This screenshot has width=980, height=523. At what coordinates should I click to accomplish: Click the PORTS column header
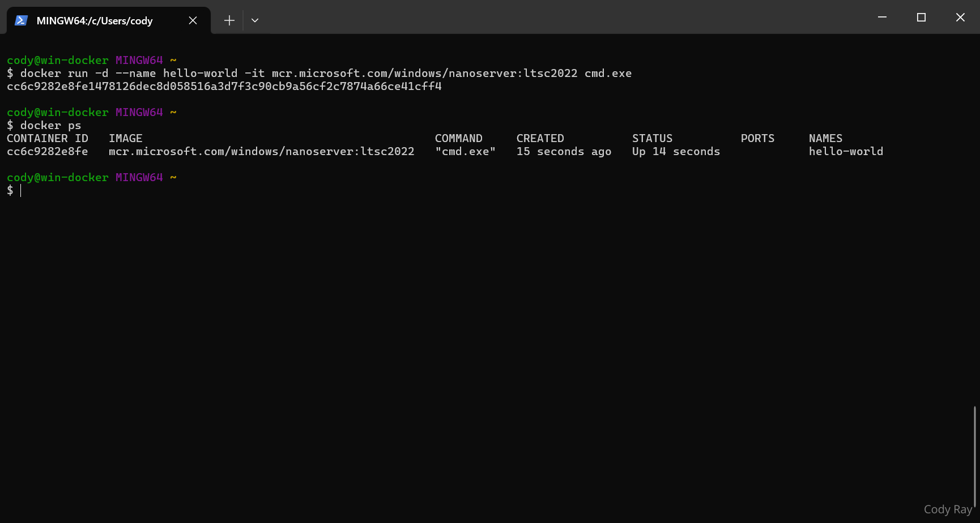pyautogui.click(x=757, y=139)
